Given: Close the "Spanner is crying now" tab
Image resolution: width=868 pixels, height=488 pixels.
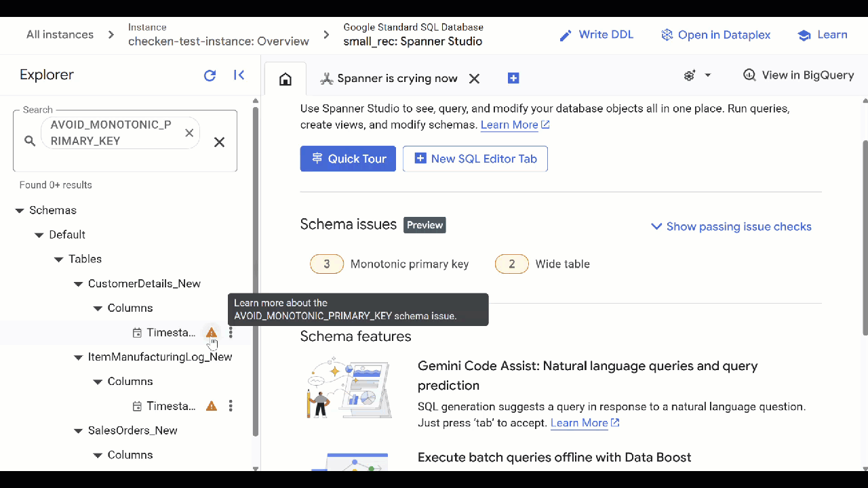Looking at the screenshot, I should tap(475, 79).
